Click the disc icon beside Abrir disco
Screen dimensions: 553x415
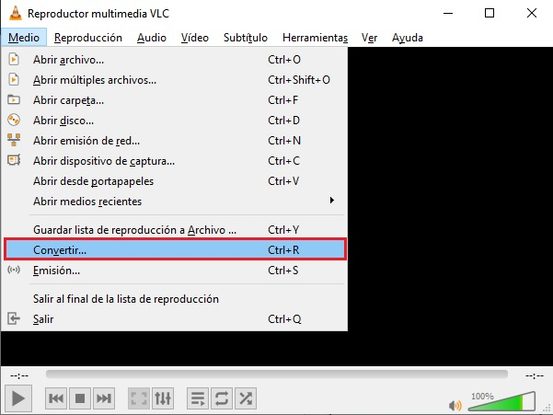[x=14, y=120]
